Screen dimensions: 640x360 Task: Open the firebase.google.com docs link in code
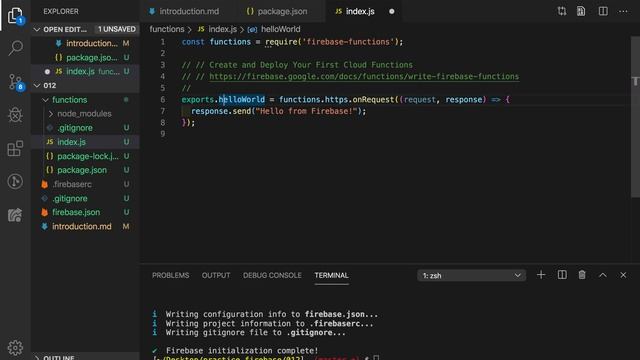pyautogui.click(x=364, y=76)
